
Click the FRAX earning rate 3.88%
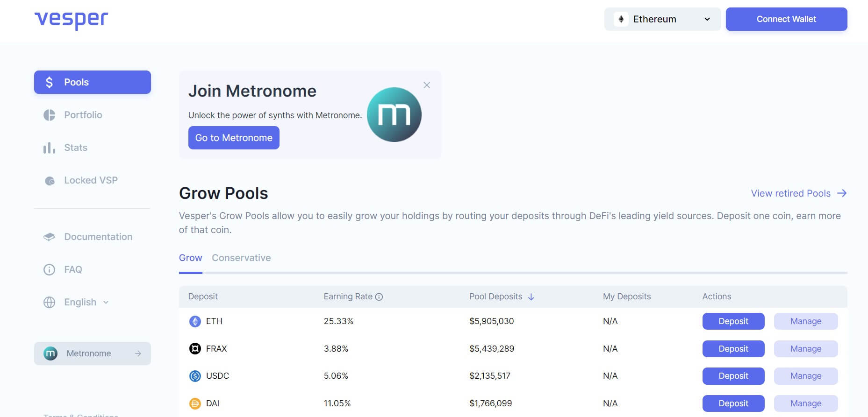pos(336,349)
